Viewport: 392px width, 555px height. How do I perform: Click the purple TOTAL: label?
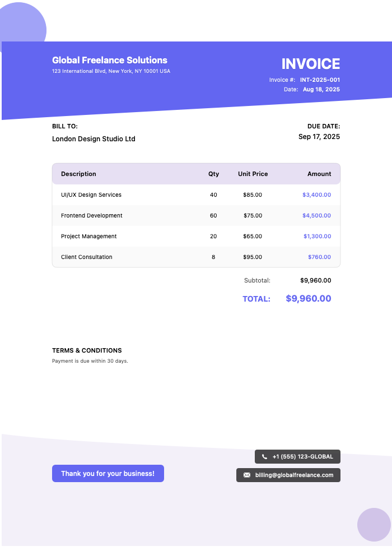256,299
